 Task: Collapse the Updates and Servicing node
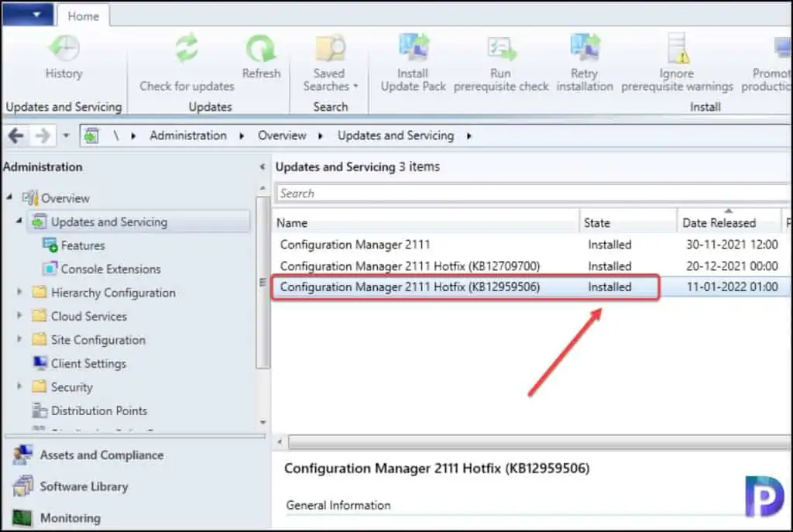pyautogui.click(x=19, y=221)
